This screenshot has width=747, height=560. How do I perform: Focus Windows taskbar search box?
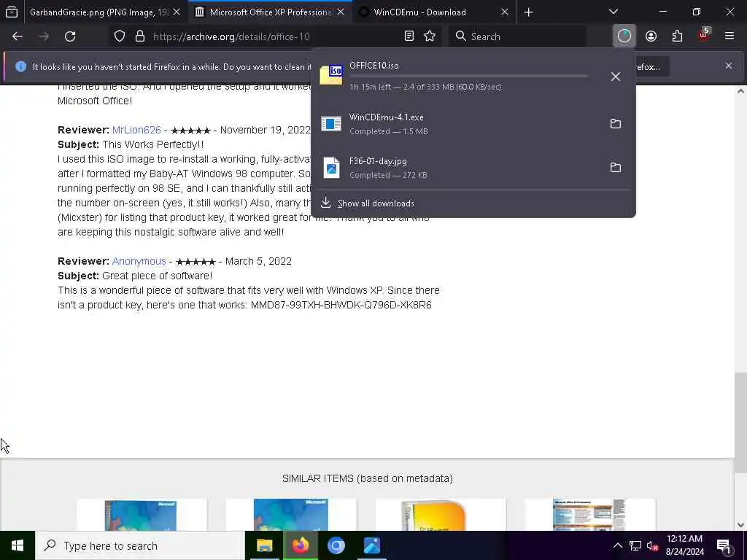tap(140, 545)
